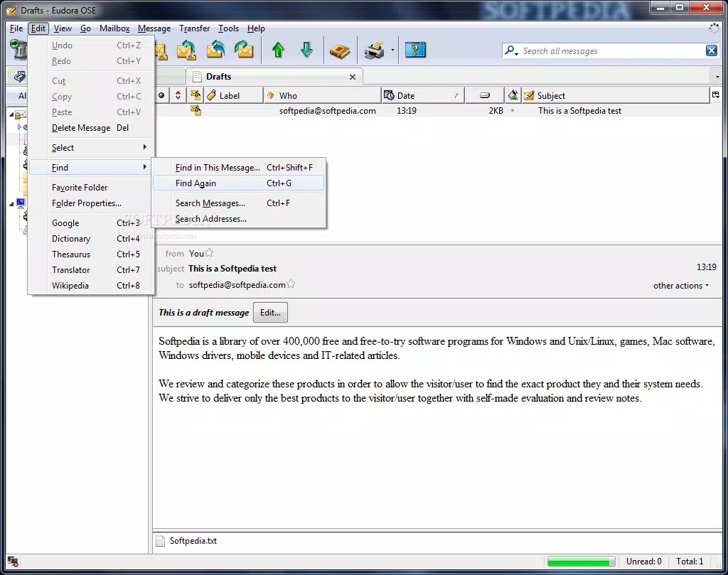
Task: Select Delete Message in the Edit menu
Action: point(92,128)
